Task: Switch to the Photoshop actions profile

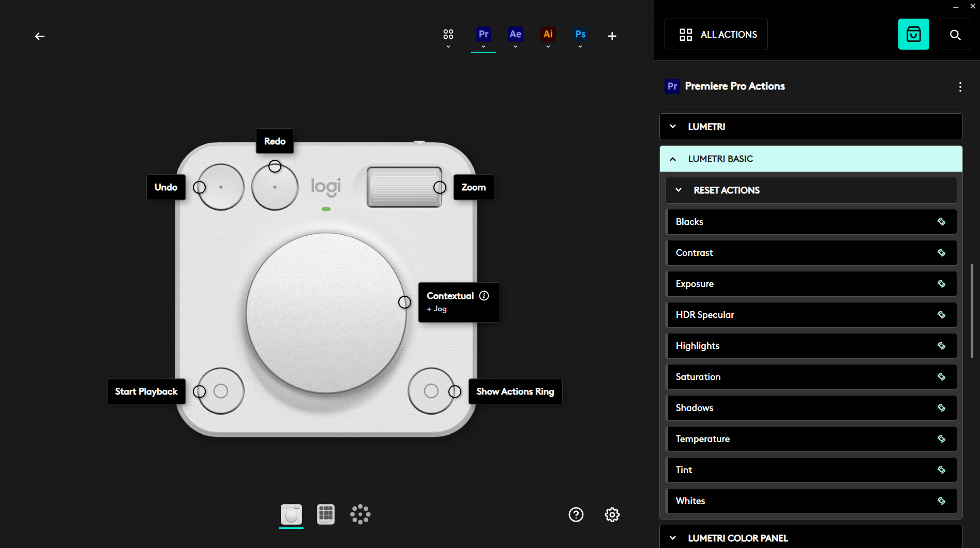Action: tap(580, 34)
